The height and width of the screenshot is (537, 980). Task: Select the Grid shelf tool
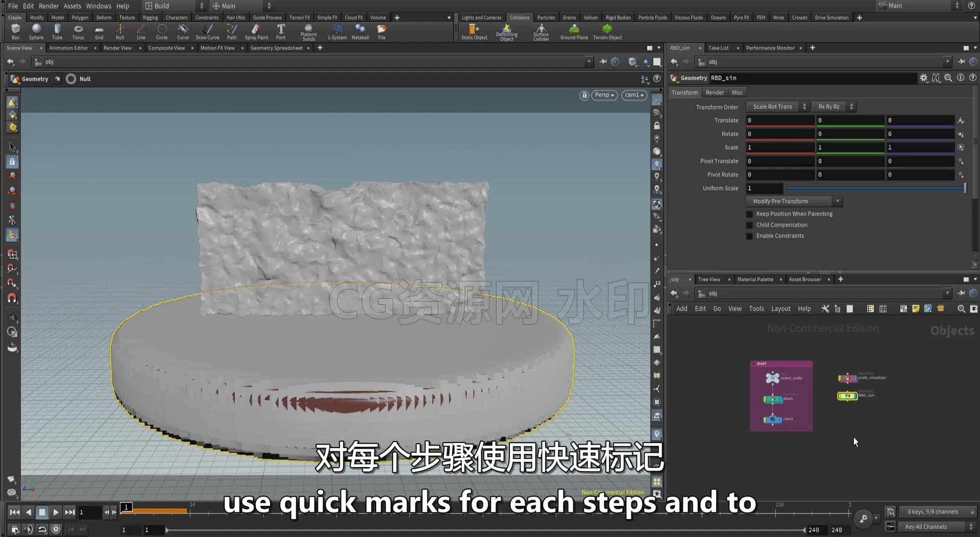tap(99, 32)
